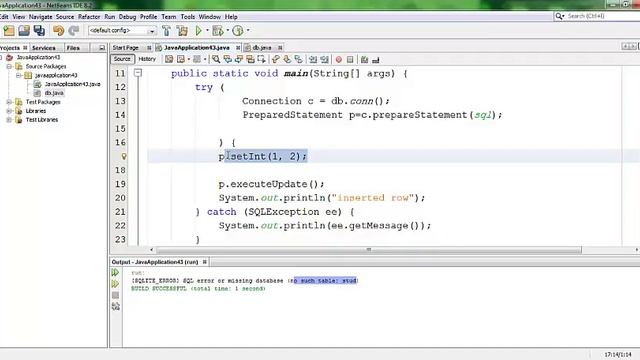Toggle History view button
Screen dimensions: 640x360
click(x=147, y=59)
